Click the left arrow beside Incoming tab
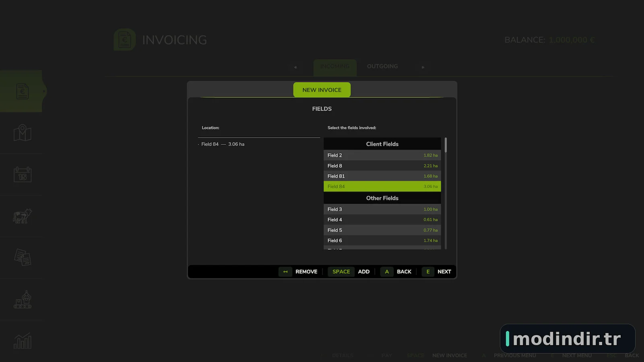This screenshot has height=362, width=644. coord(295,67)
